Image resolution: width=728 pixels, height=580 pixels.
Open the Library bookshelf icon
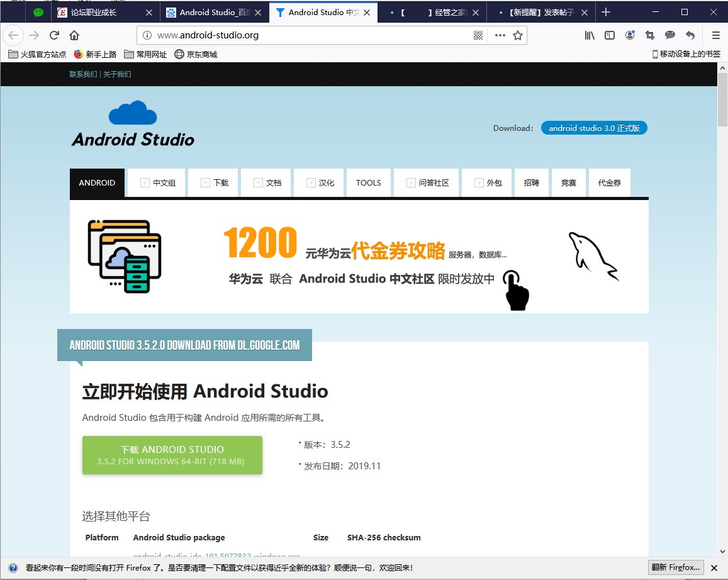click(590, 35)
